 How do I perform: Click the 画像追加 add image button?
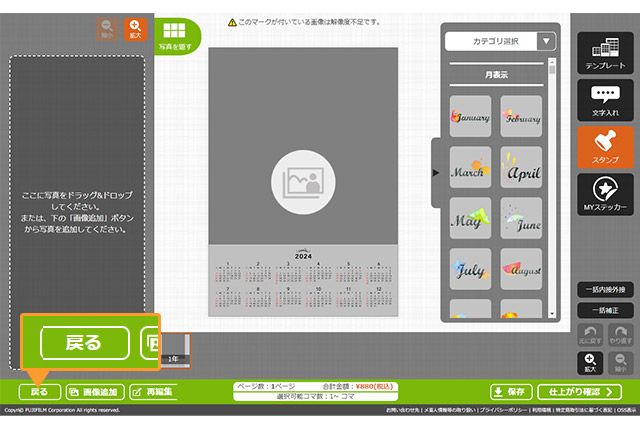(x=95, y=392)
